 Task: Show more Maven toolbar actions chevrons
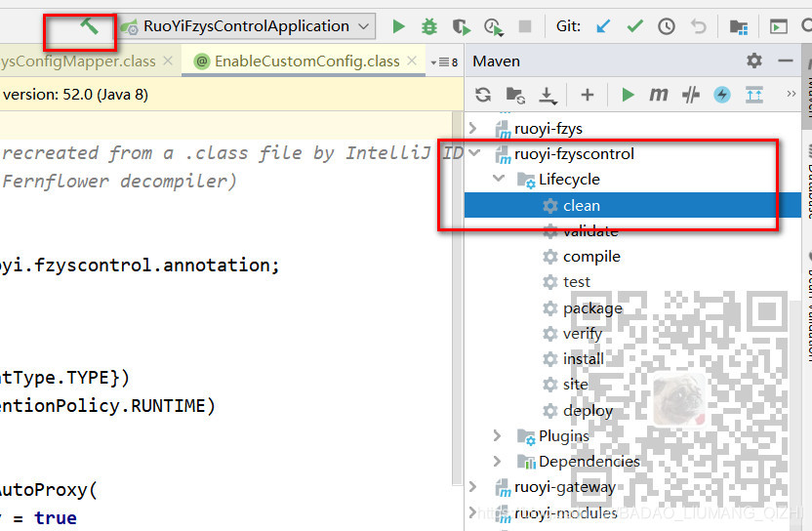[791, 94]
